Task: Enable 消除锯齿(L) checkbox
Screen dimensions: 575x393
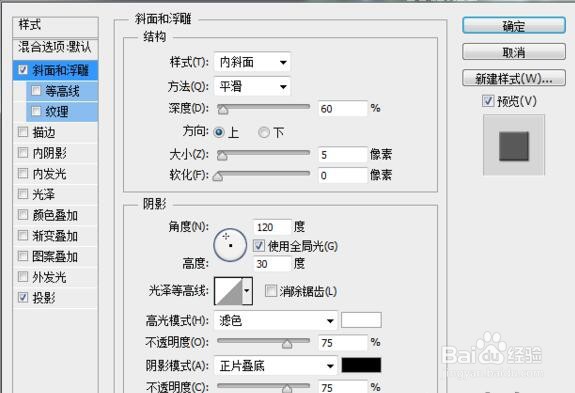Action: pyautogui.click(x=271, y=291)
